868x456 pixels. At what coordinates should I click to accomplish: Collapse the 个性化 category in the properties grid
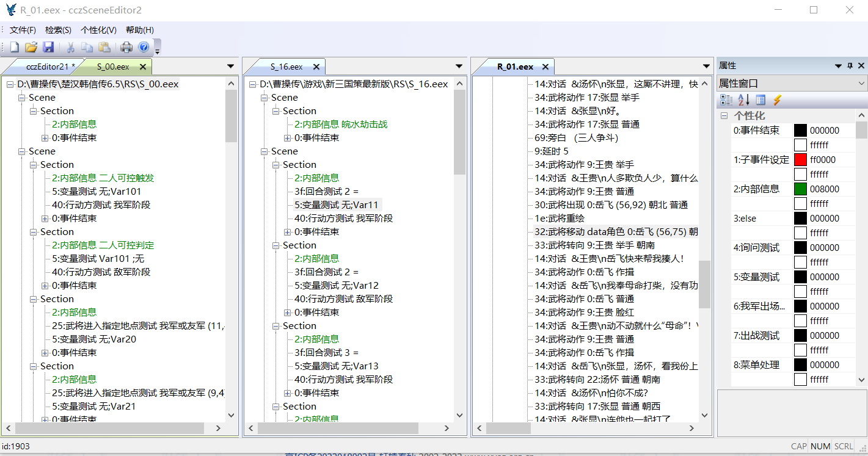click(x=724, y=116)
